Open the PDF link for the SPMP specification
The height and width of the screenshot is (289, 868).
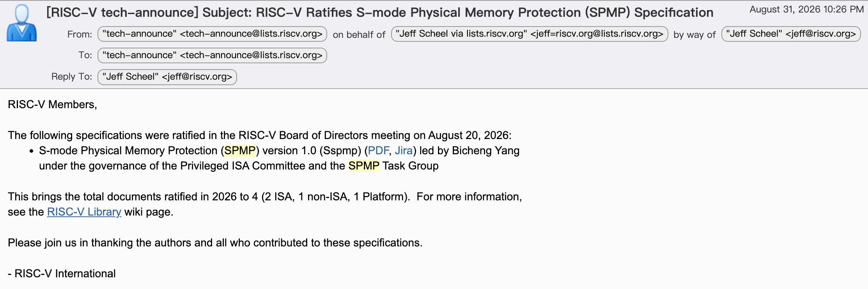[x=378, y=151]
